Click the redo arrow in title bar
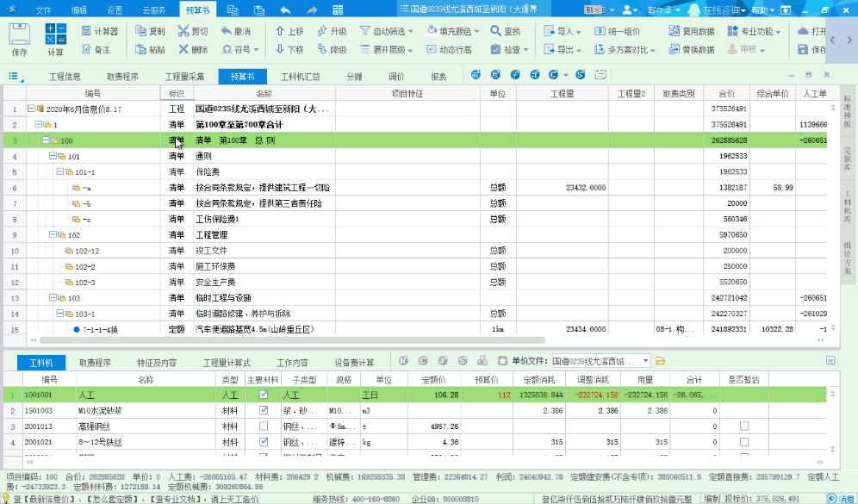Viewport: 858px width, 504px height. coord(311,9)
